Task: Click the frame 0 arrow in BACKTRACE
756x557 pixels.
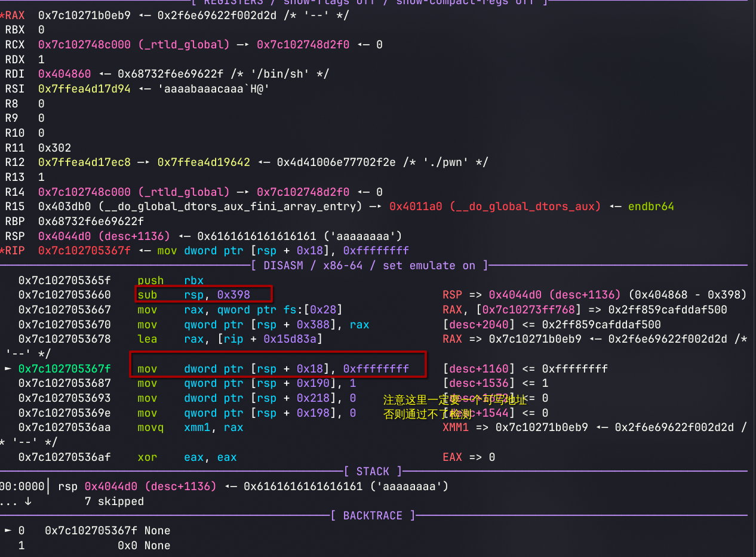Action: (8, 531)
